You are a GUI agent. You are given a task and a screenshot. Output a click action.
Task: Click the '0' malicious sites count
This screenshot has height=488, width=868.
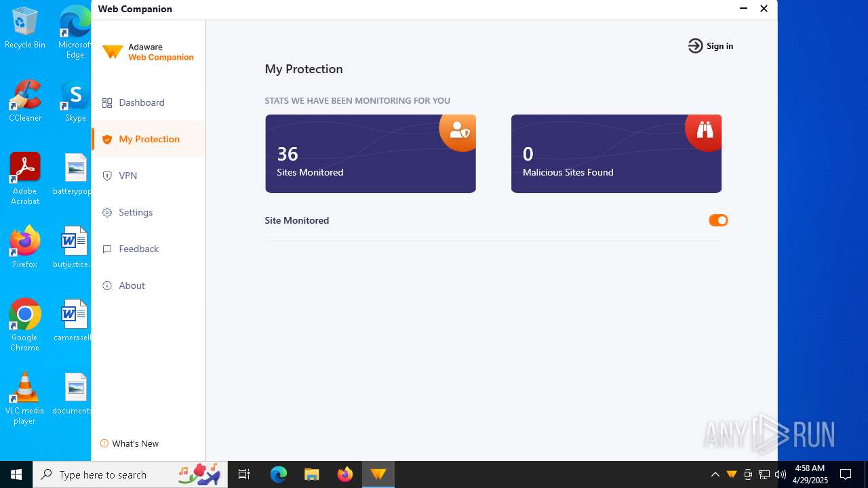point(528,154)
